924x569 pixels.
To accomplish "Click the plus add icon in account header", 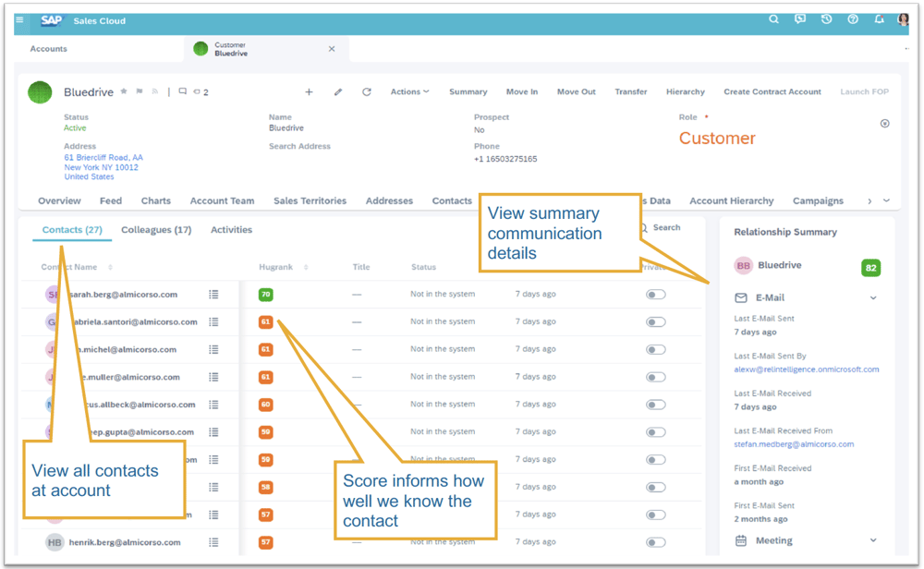I will [309, 91].
